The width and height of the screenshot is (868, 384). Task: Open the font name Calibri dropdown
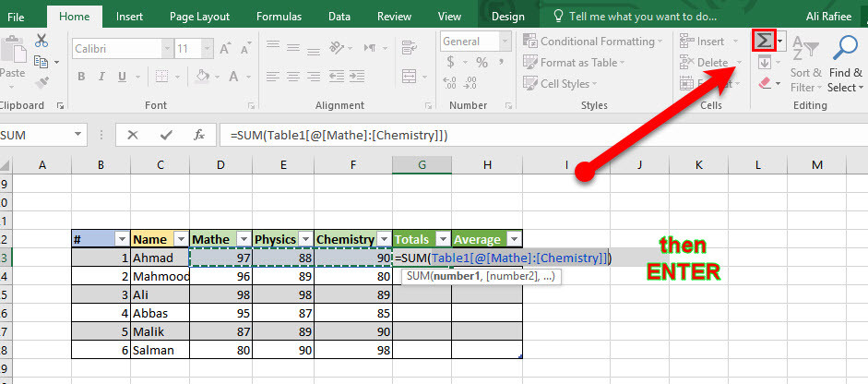coord(167,49)
